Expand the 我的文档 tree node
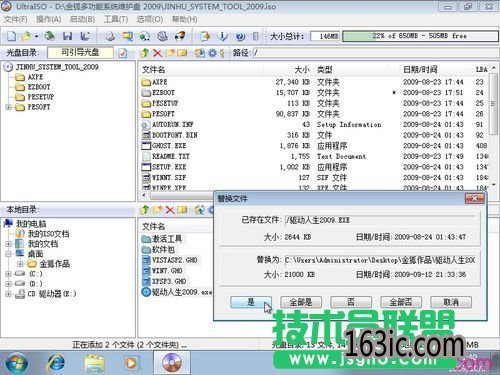 pyautogui.click(x=8, y=244)
